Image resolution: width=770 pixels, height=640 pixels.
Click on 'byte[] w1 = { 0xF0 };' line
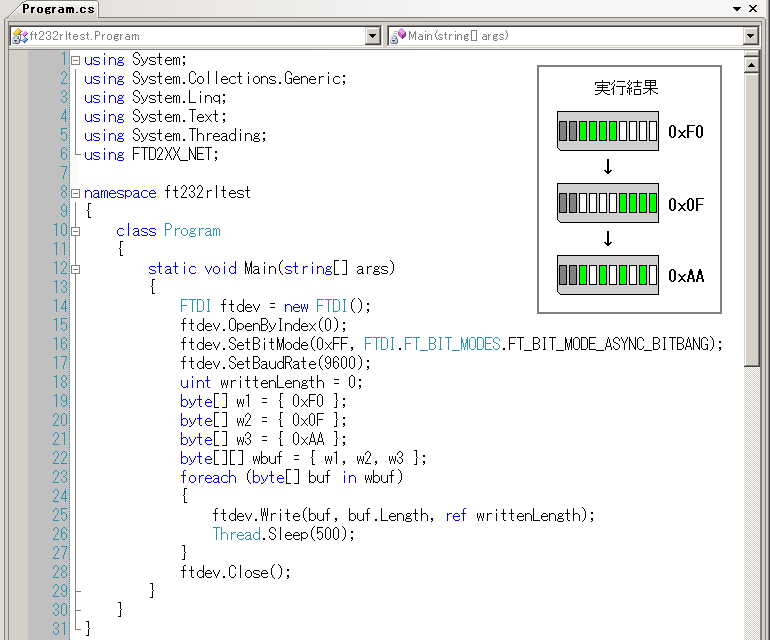pos(263,402)
